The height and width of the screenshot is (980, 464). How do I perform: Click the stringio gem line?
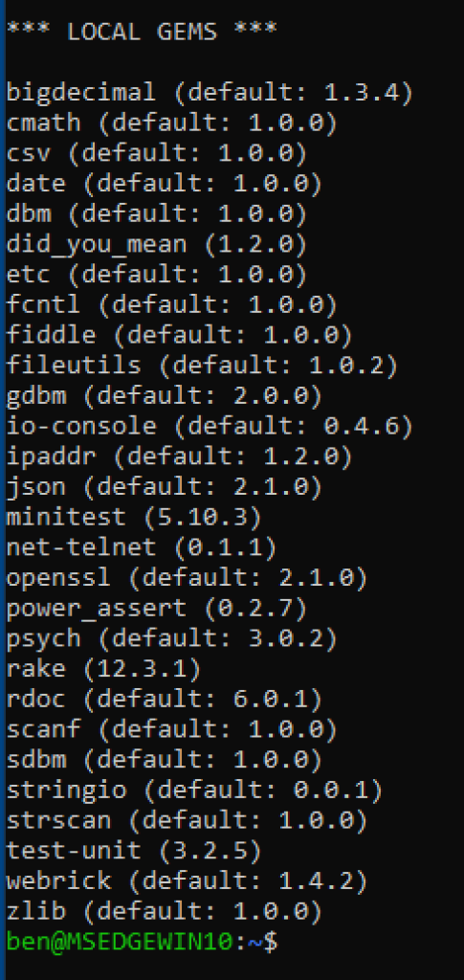pos(194,791)
